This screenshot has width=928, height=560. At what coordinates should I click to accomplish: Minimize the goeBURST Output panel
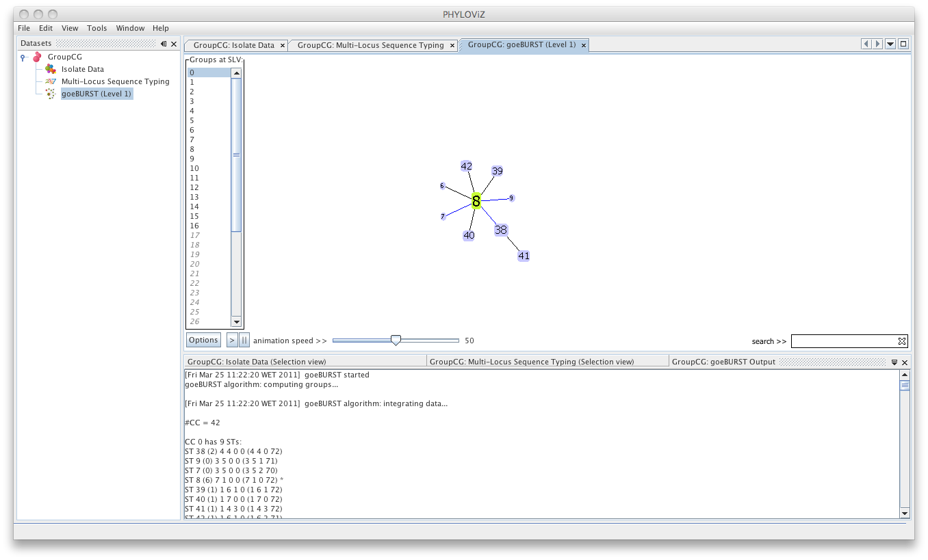pos(894,362)
